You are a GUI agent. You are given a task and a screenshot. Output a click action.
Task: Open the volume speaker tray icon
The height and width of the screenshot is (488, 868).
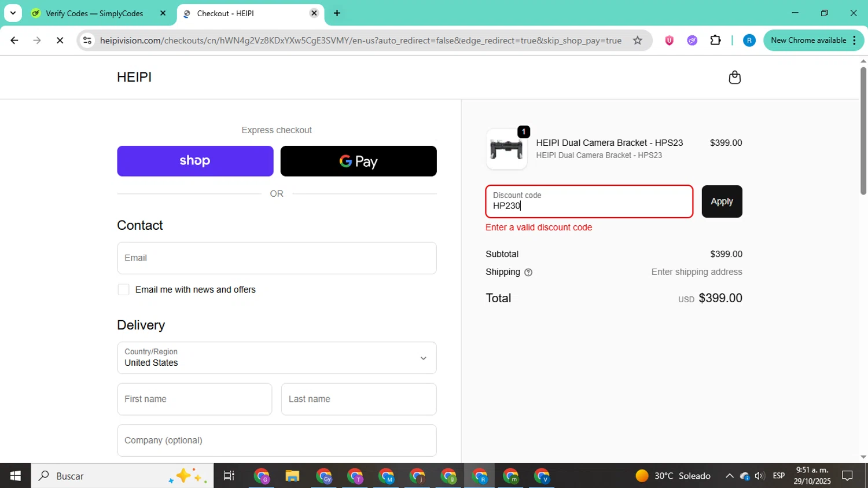[x=760, y=476]
